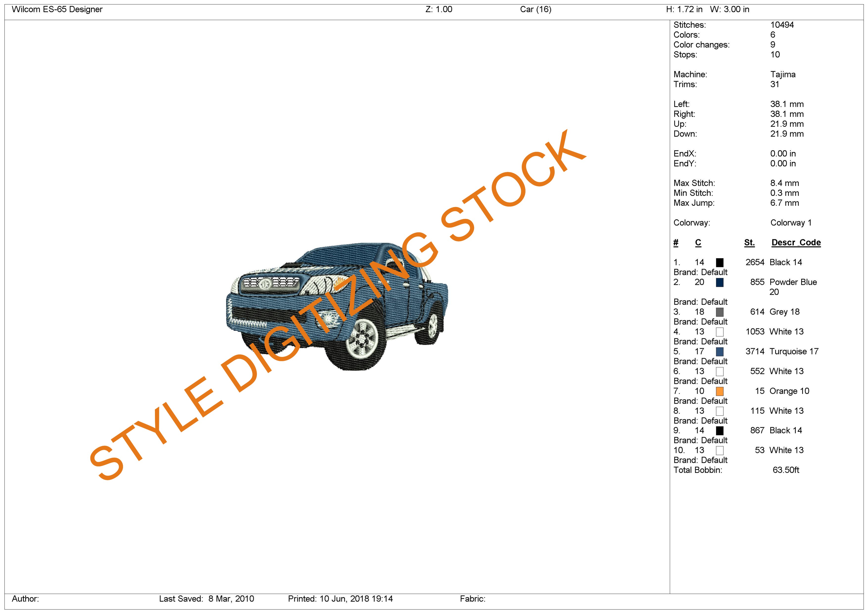Click the black swatch in row 9
This screenshot has height=614, width=868.
[719, 430]
